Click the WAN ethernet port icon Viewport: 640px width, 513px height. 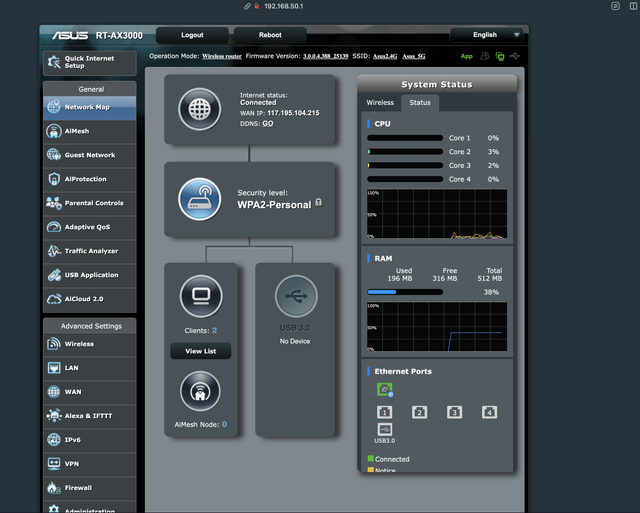pos(385,390)
